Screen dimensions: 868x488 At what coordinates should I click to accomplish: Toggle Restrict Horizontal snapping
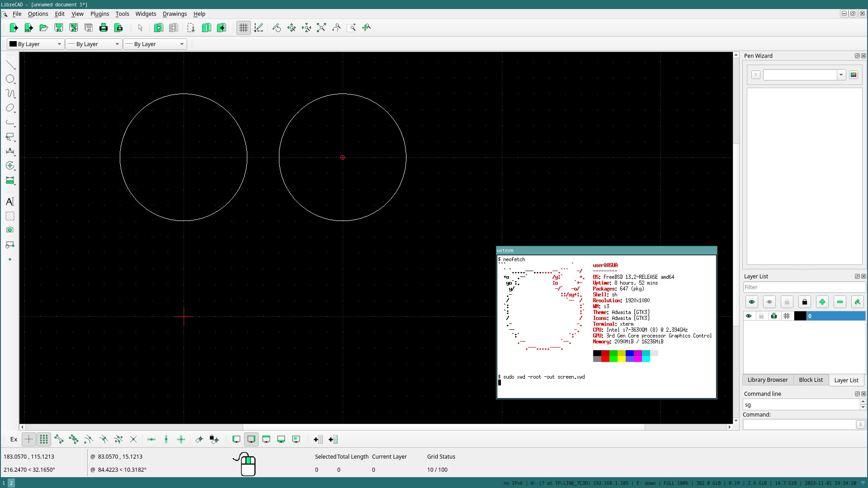[151, 439]
